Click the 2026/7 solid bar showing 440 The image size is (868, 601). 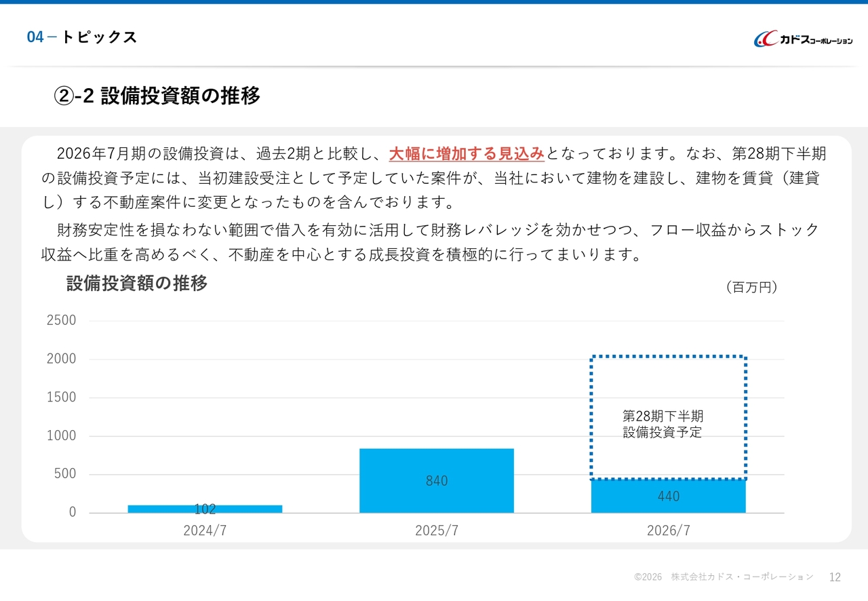point(668,496)
